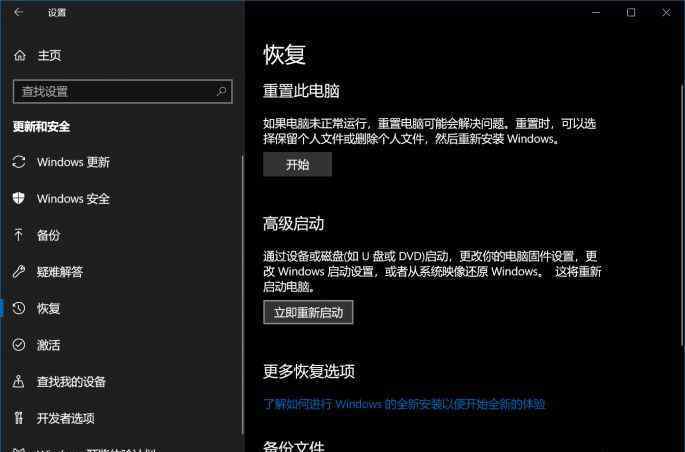Click the Windows 更新 sync icon
The image size is (685, 452).
19,162
